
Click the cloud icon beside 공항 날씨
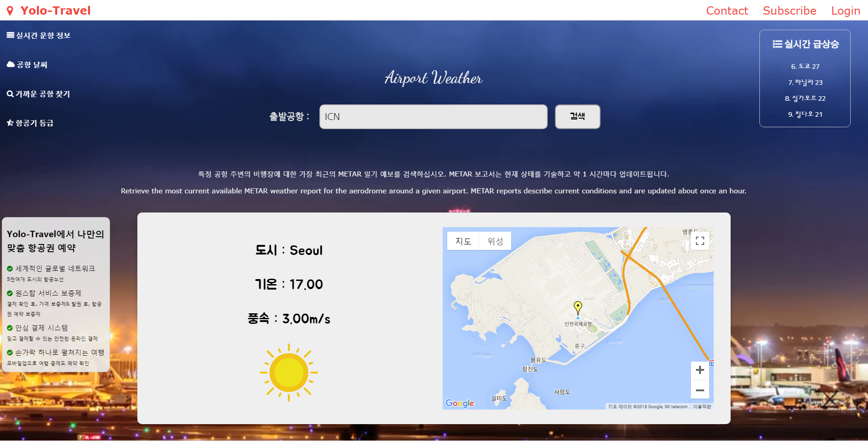tap(10, 64)
